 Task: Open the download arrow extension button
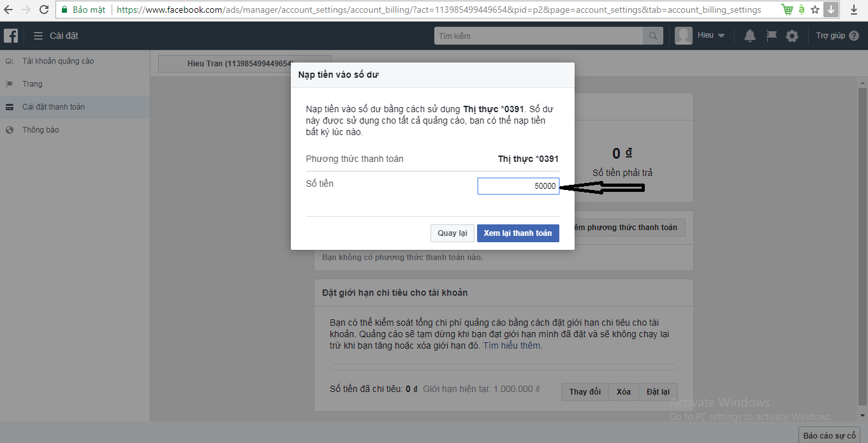click(830, 10)
